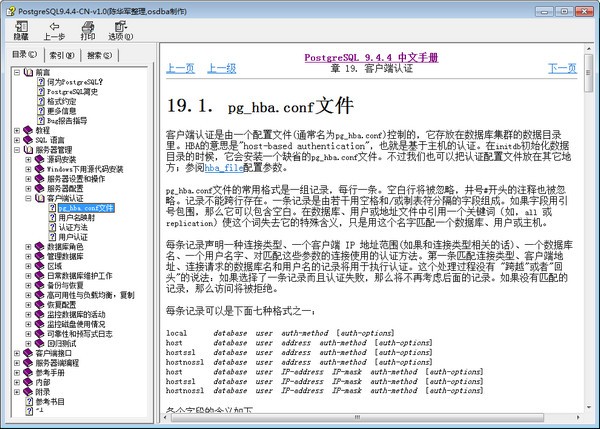Click the book icon beside 服务器管理
The height and width of the screenshot is (429, 600).
[x=28, y=149]
